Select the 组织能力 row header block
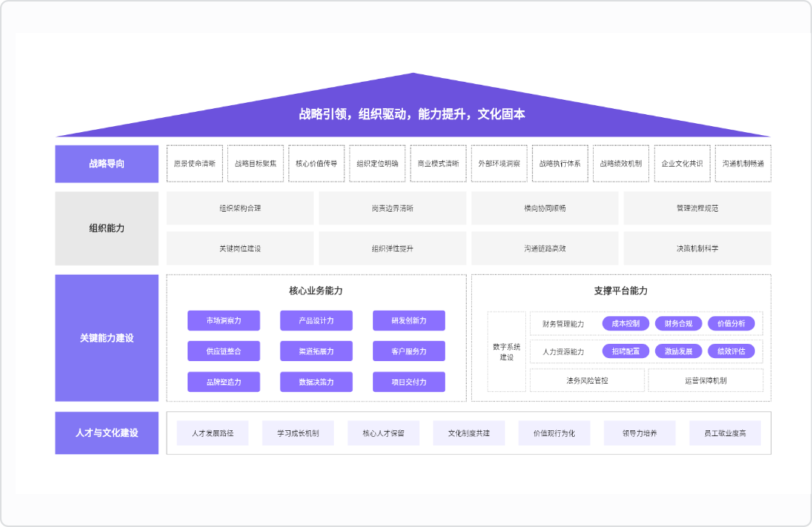The height and width of the screenshot is (527, 812). point(107,228)
